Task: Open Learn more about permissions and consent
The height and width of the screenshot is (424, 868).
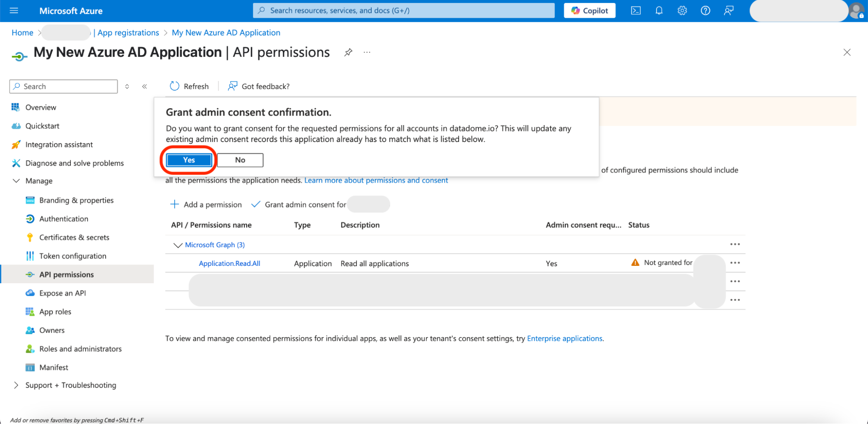Action: coord(376,180)
